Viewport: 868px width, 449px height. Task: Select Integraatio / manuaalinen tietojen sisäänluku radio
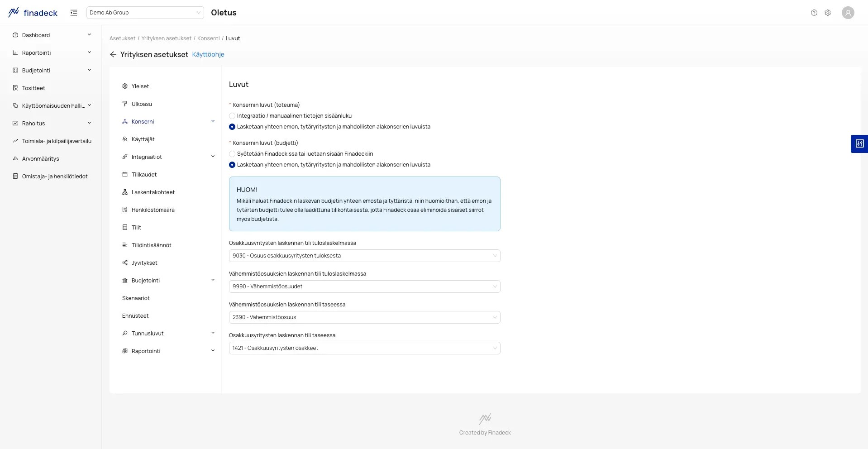click(232, 116)
